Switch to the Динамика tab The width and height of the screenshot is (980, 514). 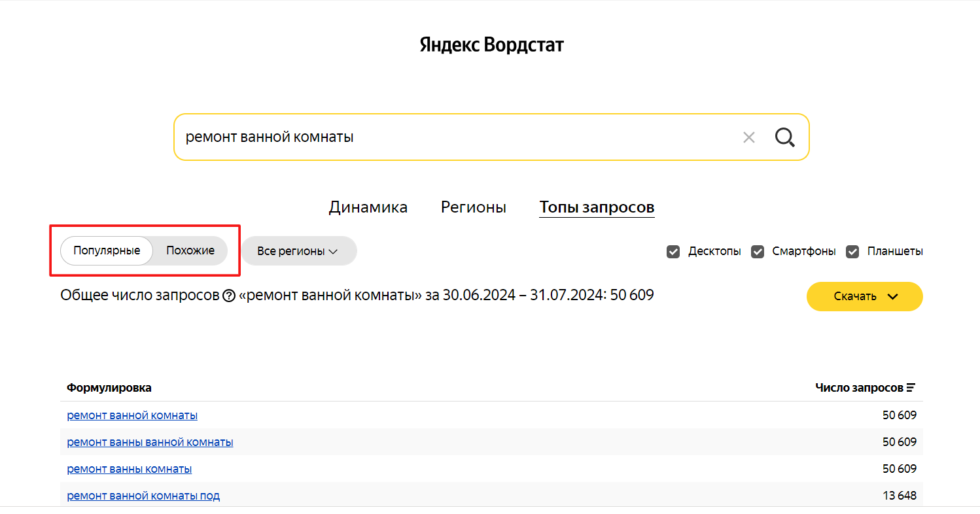[368, 207]
